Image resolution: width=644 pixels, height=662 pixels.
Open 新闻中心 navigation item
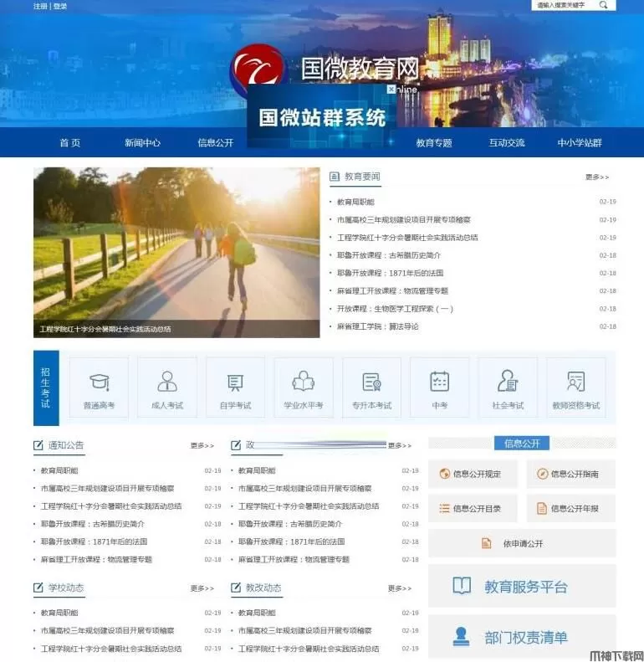click(x=142, y=143)
